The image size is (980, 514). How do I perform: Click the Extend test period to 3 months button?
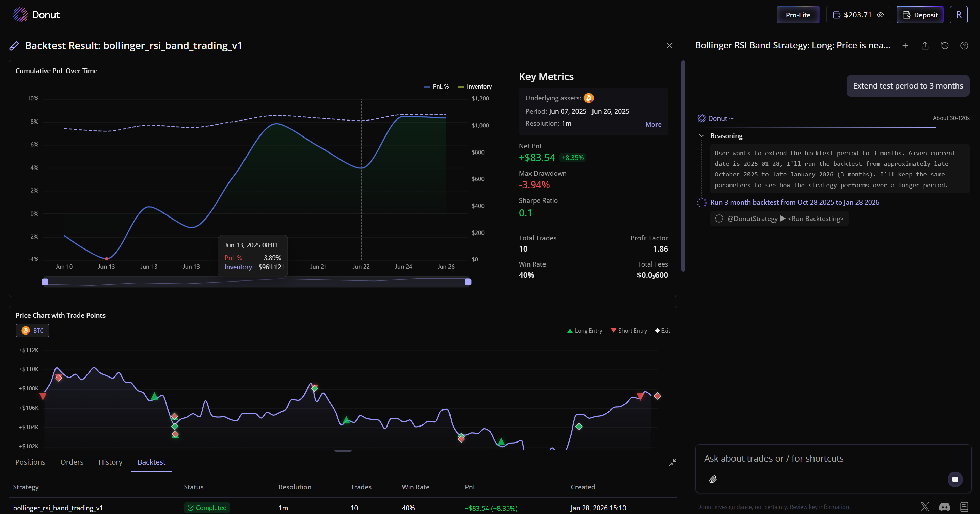(908, 85)
